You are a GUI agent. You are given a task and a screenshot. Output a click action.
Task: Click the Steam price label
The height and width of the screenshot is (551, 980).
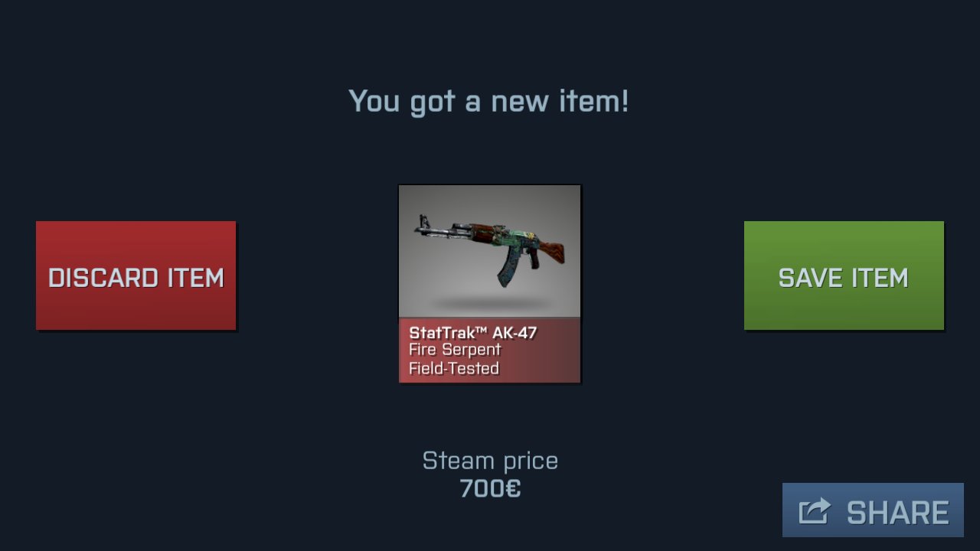tap(490, 461)
